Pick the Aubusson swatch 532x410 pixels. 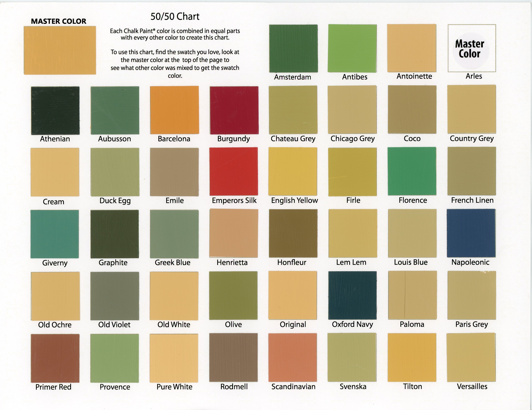click(115, 110)
